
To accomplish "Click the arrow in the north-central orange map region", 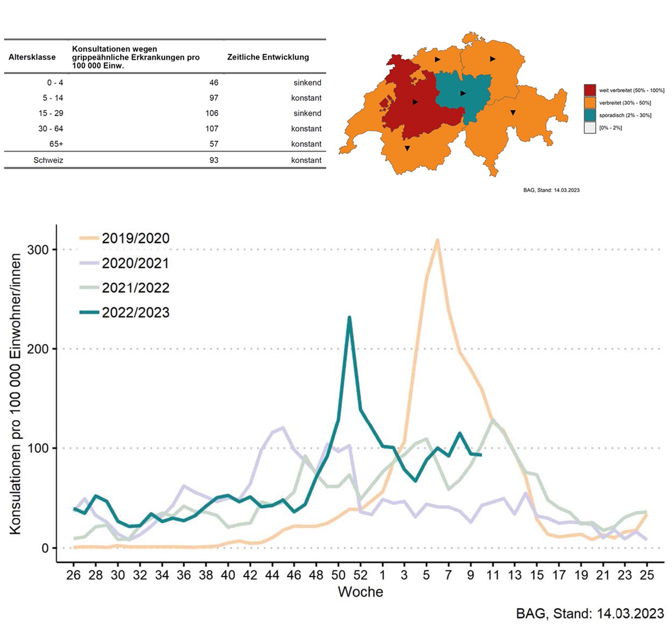I will click(x=438, y=59).
